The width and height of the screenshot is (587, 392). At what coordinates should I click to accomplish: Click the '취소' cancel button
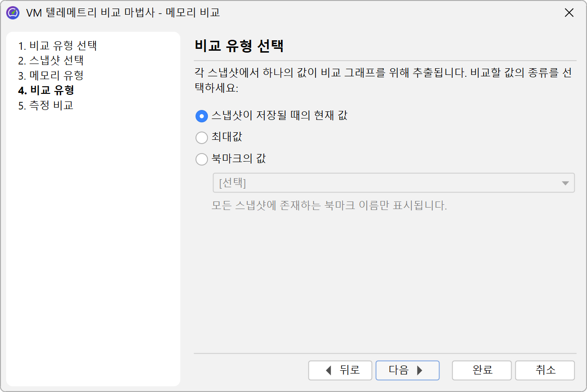point(545,370)
